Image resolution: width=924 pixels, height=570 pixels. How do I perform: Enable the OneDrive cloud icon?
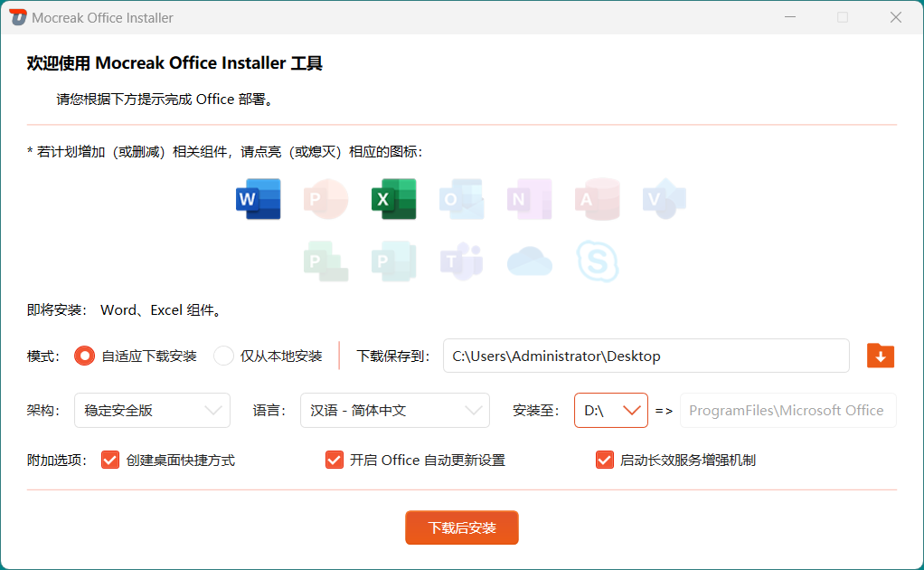click(x=529, y=261)
